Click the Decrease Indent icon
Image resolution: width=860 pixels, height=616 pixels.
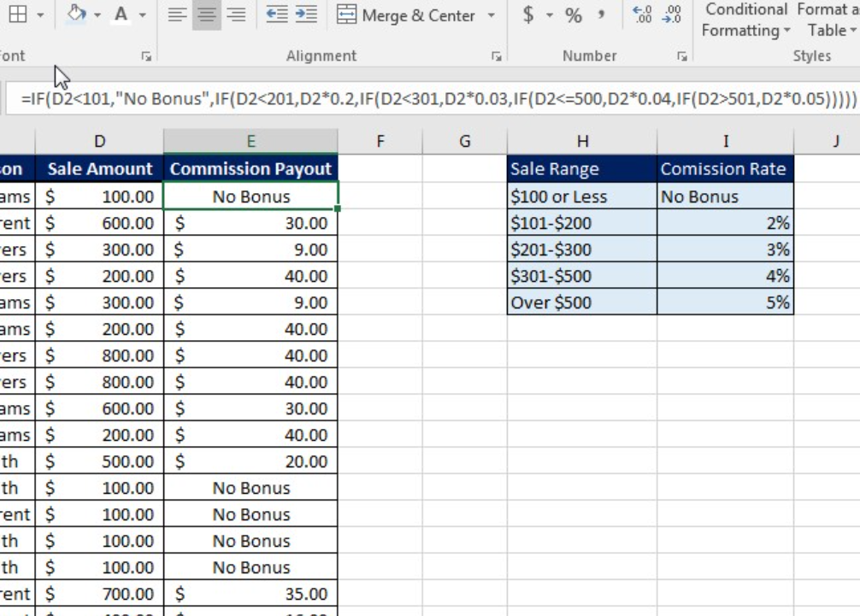tap(276, 15)
